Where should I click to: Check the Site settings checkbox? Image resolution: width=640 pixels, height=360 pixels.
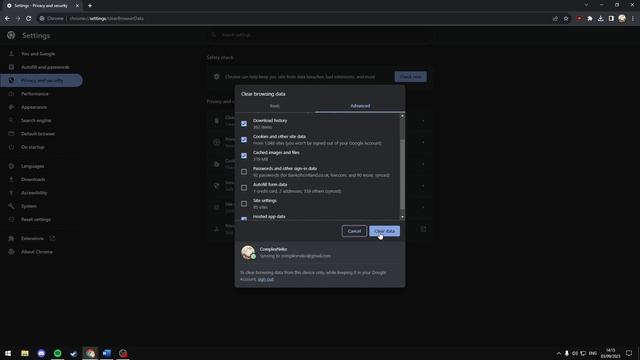pyautogui.click(x=244, y=204)
